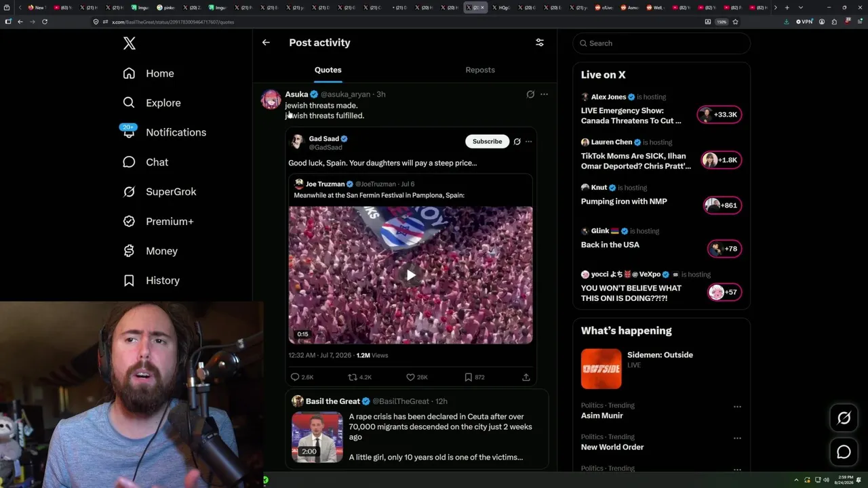868x488 pixels.
Task: Reload the page in the browser
Action: coord(45,22)
